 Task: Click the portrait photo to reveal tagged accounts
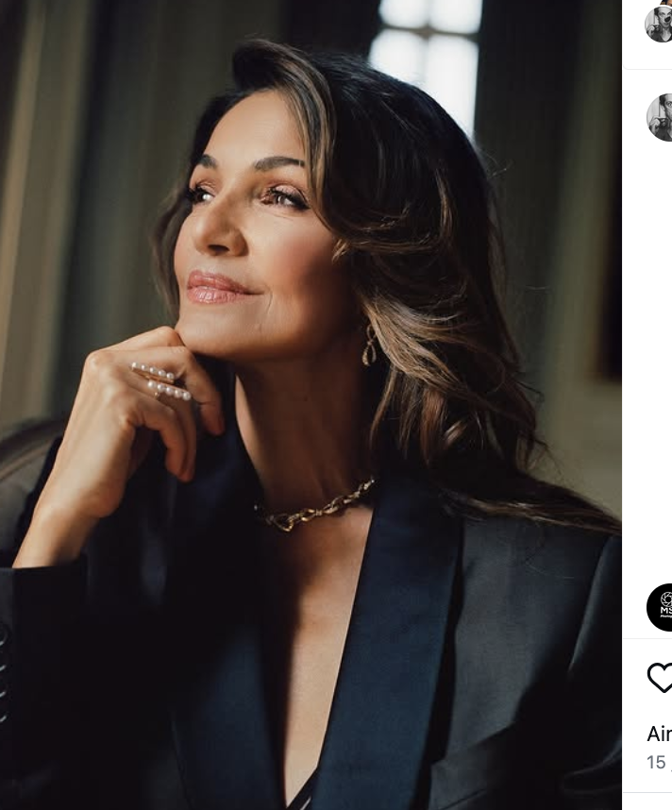tap(311, 406)
